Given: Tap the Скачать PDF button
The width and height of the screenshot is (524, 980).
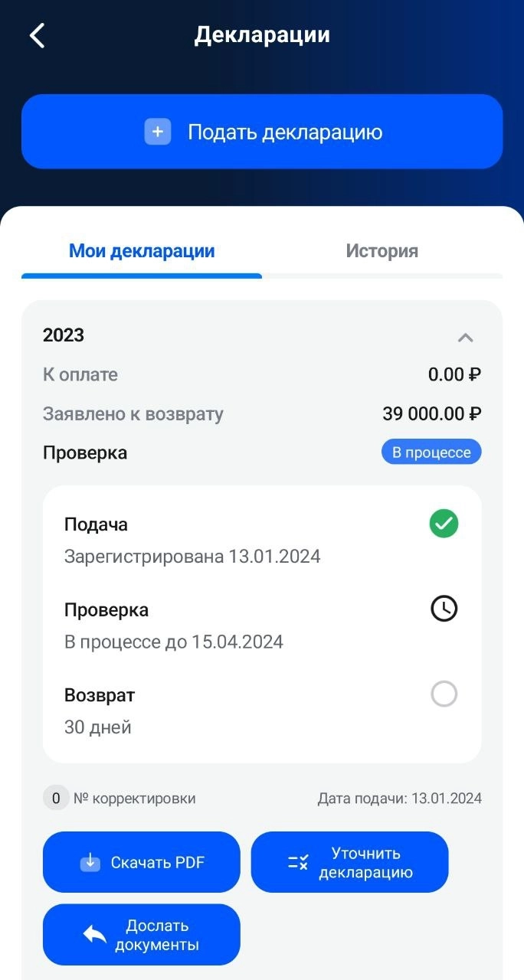Looking at the screenshot, I should [141, 862].
